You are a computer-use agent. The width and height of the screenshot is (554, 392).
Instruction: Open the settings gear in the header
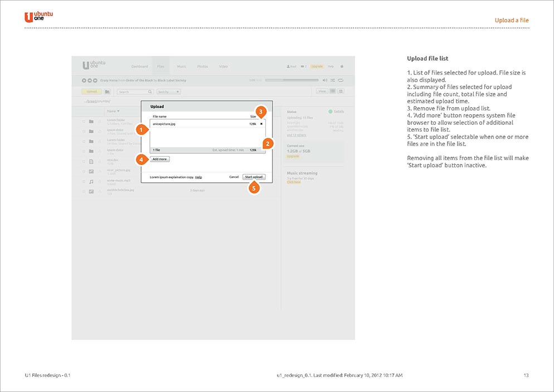point(342,66)
